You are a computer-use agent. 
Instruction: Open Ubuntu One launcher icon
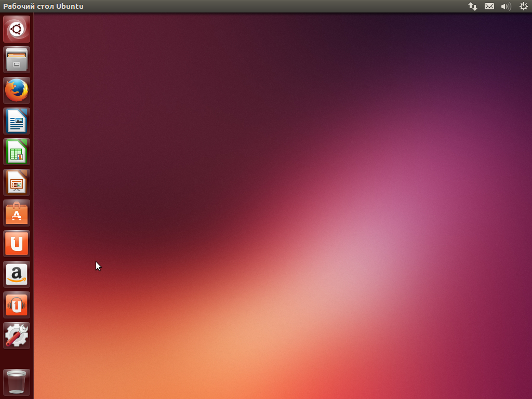pyautogui.click(x=17, y=244)
